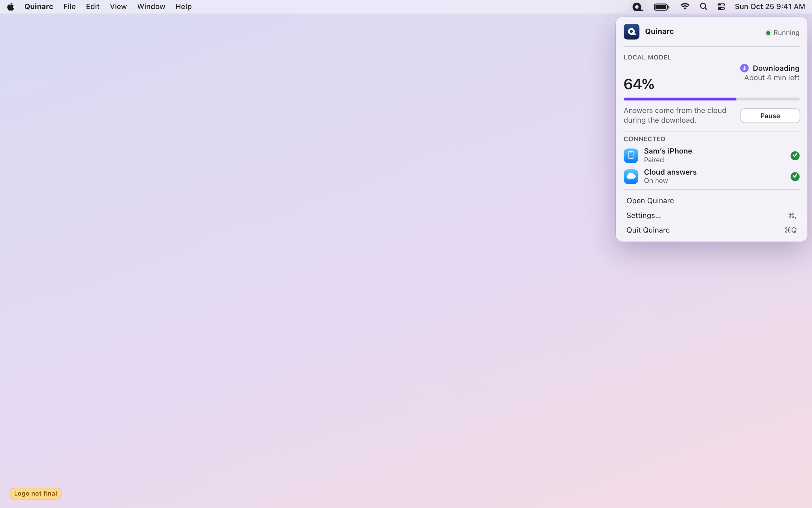
Task: Click the Downloading status label
Action: (x=776, y=68)
